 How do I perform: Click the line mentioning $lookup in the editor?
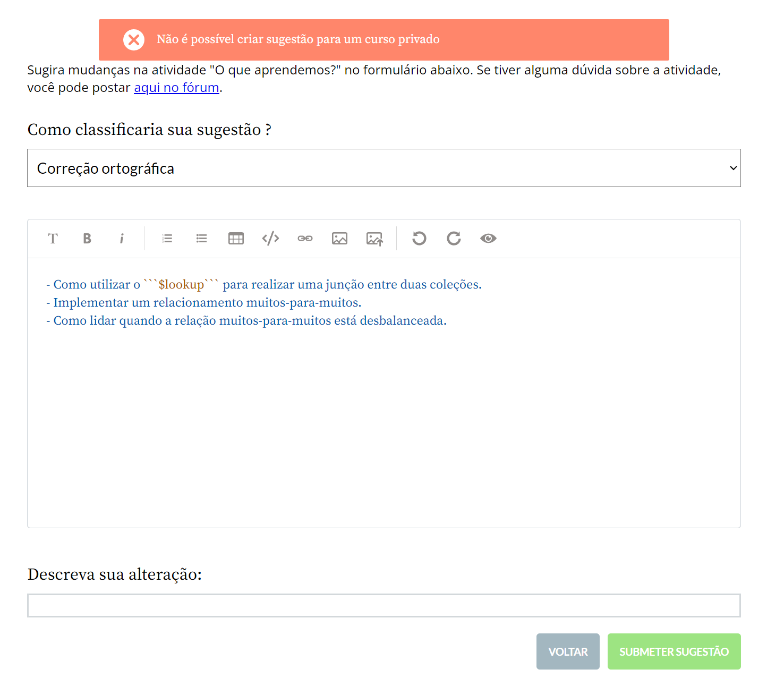264,285
